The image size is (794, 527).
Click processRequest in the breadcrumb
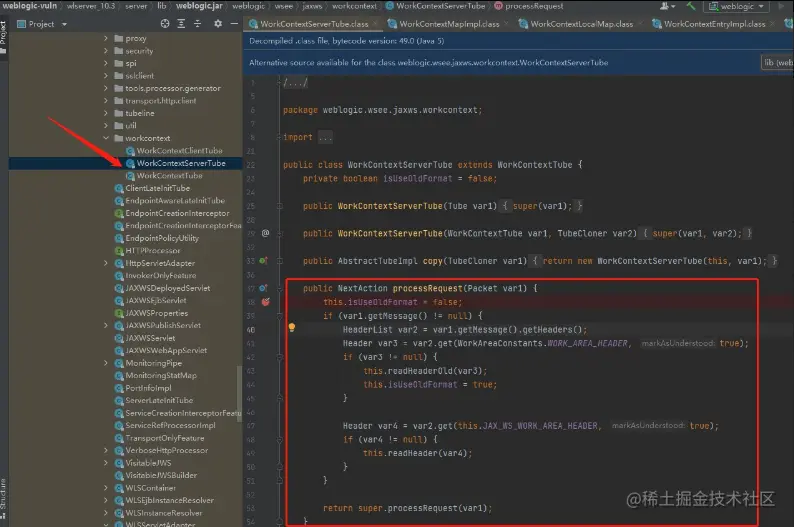pos(534,6)
